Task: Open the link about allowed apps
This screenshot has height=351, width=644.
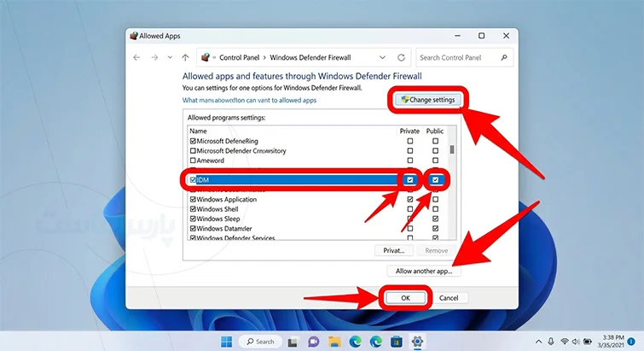Action: 249,100
